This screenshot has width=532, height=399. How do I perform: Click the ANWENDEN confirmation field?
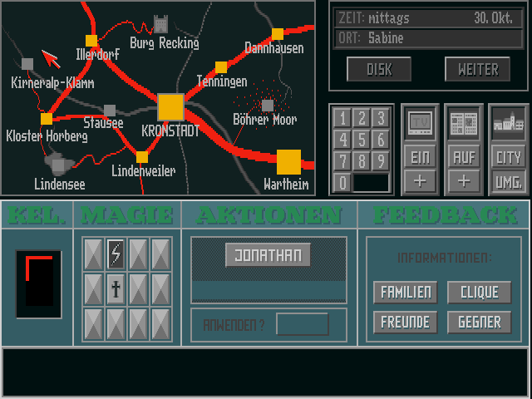point(302,324)
